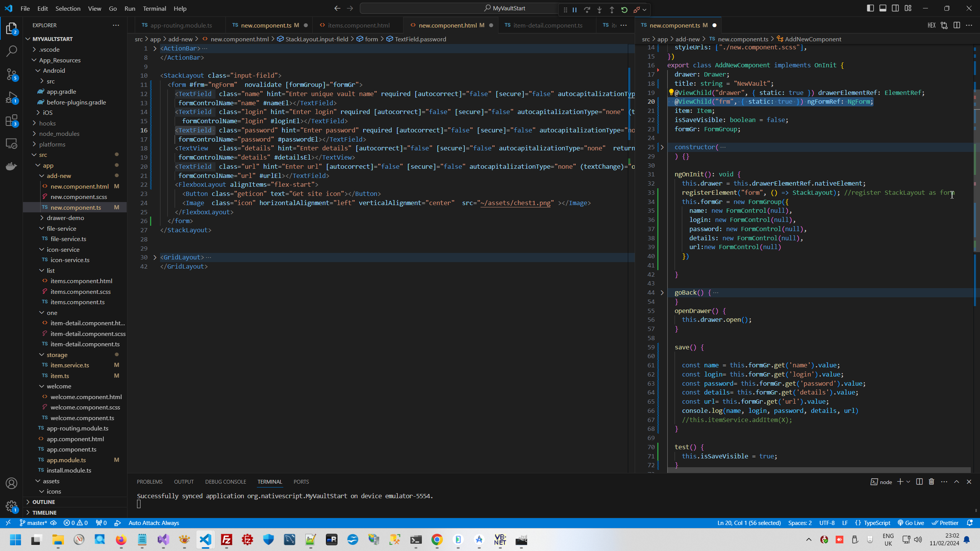Unfold the constructor code block
Image resolution: width=980 pixels, height=551 pixels.
click(x=662, y=147)
